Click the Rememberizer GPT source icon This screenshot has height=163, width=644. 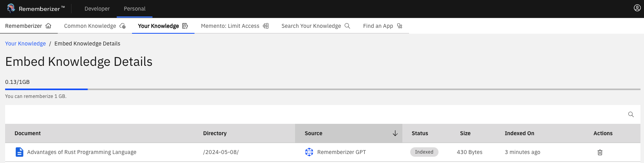coord(309,152)
